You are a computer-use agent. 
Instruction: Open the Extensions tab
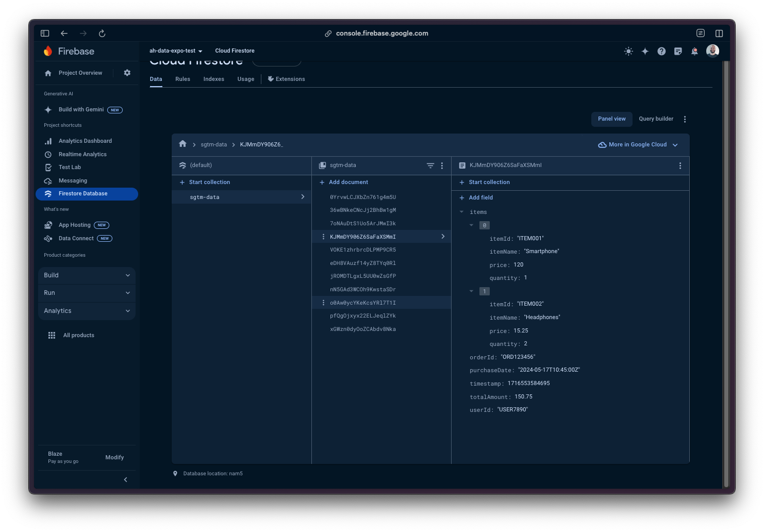(x=286, y=79)
